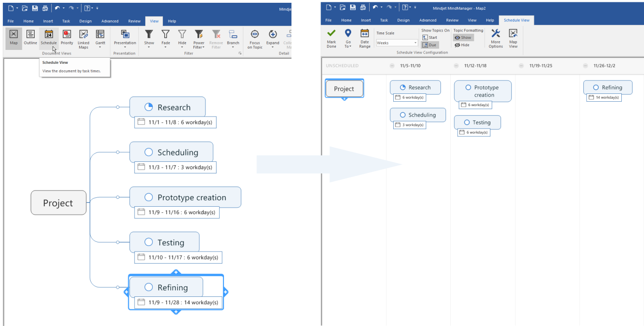Select Project card in Unscheduled column
Viewport: 644px width, 326px height.
[344, 89]
